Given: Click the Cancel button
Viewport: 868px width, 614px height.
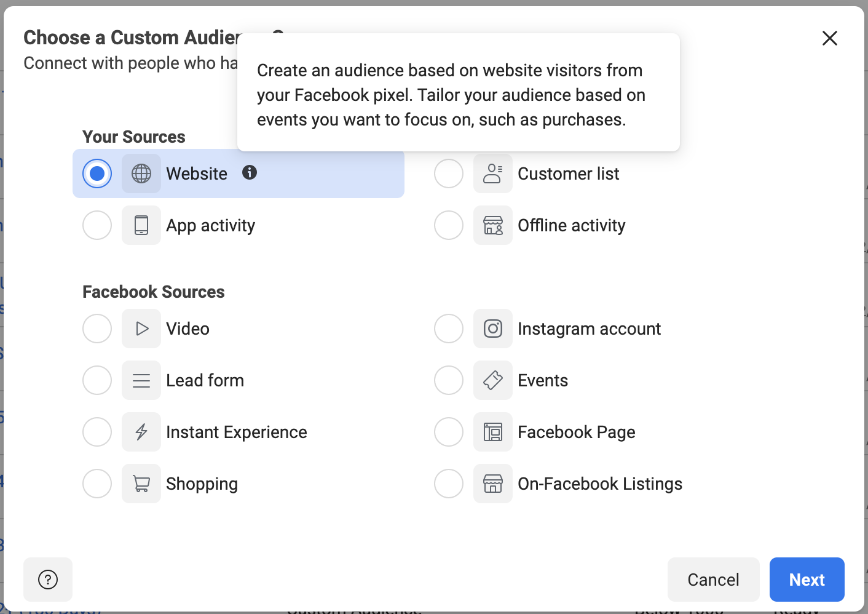Looking at the screenshot, I should coord(714,580).
